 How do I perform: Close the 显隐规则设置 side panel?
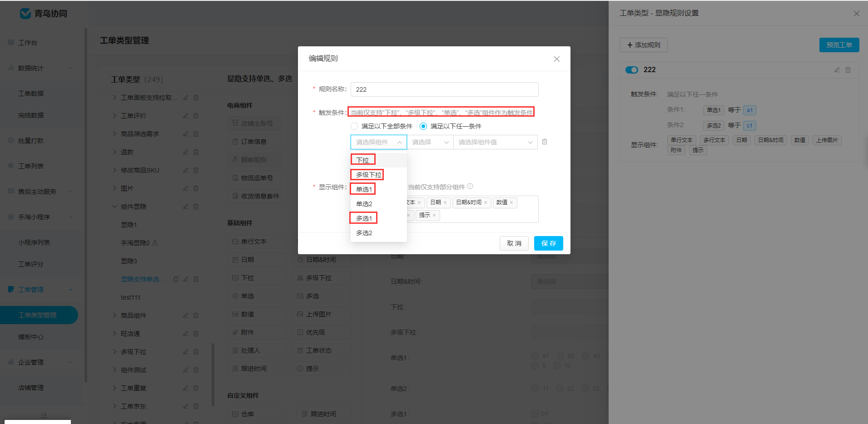[857, 14]
